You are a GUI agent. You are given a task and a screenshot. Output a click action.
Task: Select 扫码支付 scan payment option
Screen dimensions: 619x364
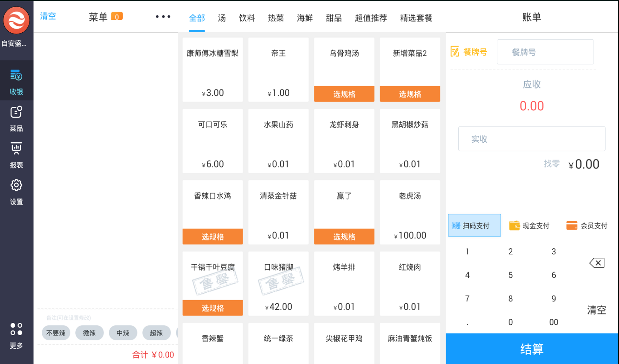(x=474, y=226)
